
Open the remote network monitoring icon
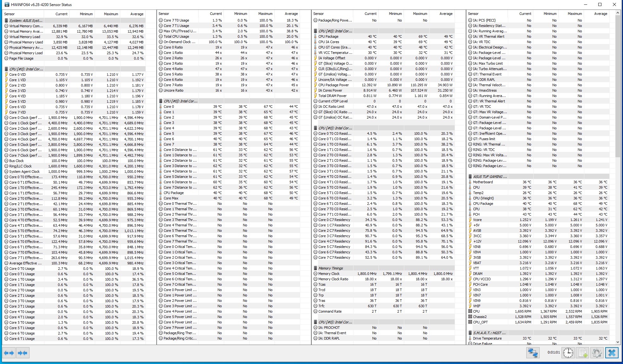tap(533, 353)
